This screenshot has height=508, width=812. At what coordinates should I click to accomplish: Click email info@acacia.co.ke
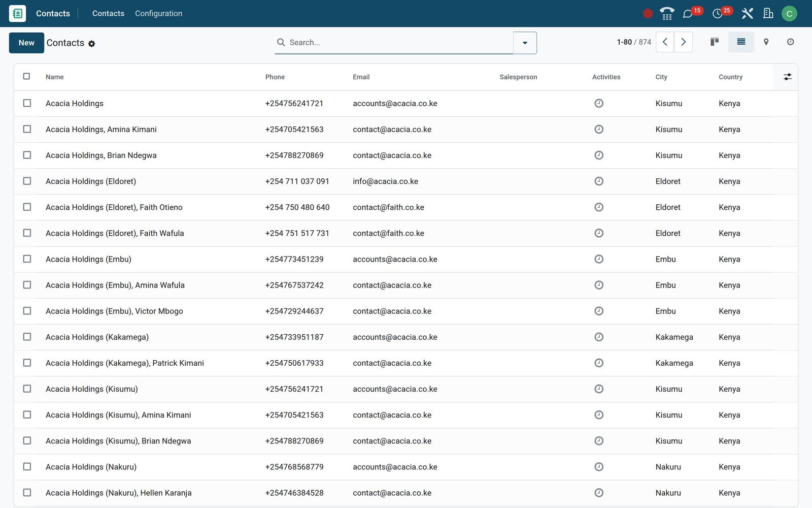385,181
